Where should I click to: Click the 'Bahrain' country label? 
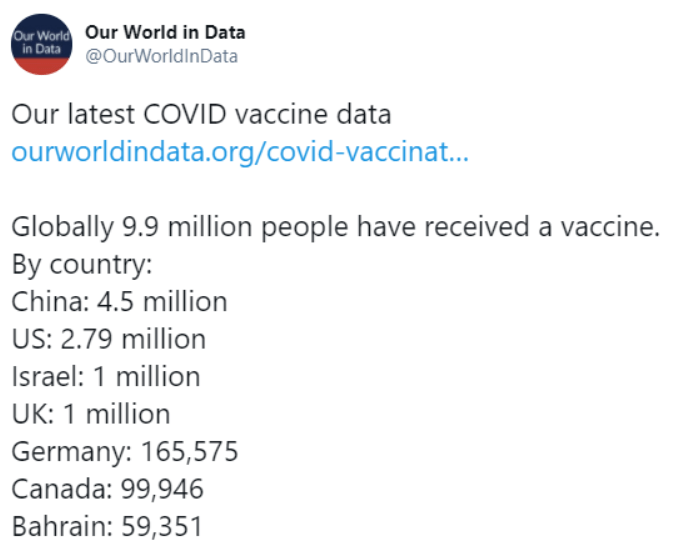pos(58,526)
